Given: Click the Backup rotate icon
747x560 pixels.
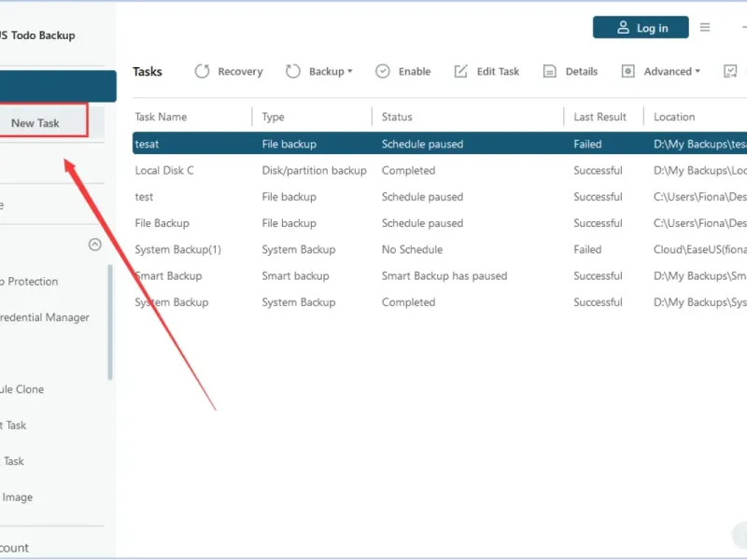Looking at the screenshot, I should (293, 72).
